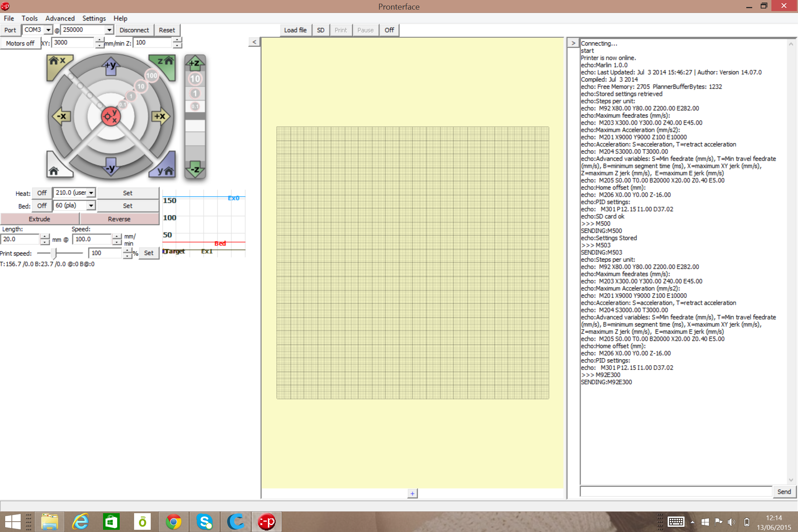This screenshot has height=532, width=798.
Task: Click the G-code command input field
Action: [x=676, y=491]
